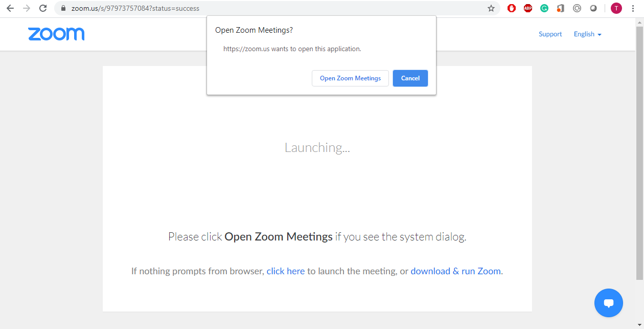Image resolution: width=644 pixels, height=329 pixels.
Task: Click the 'click here' launch link
Action: (286, 271)
